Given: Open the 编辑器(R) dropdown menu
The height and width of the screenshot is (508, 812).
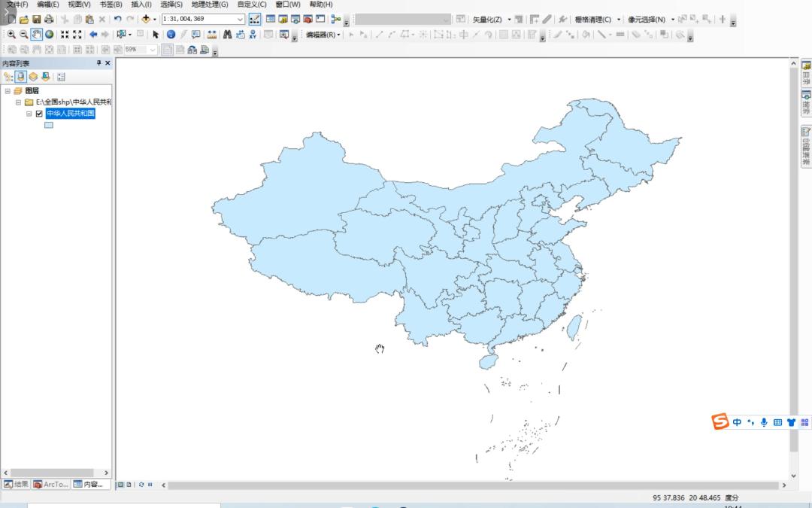Looking at the screenshot, I should tap(323, 35).
